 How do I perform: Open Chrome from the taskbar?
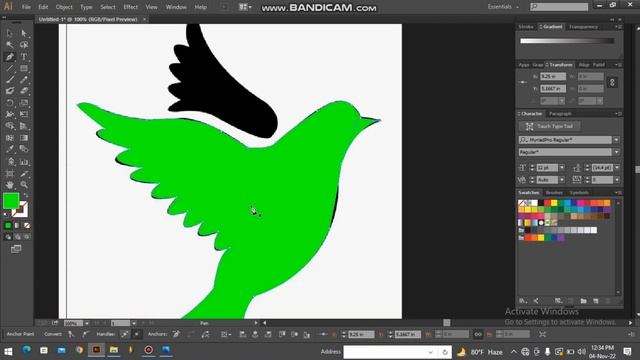pos(79,350)
